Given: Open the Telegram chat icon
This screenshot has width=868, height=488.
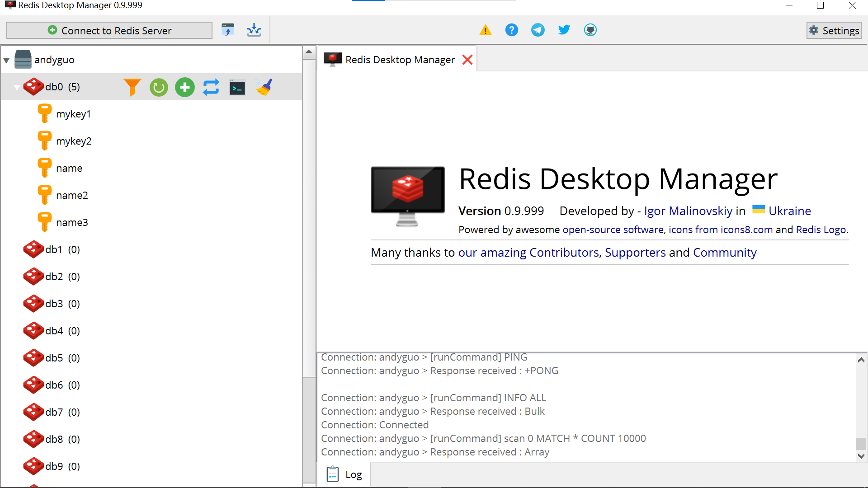Looking at the screenshot, I should (538, 30).
